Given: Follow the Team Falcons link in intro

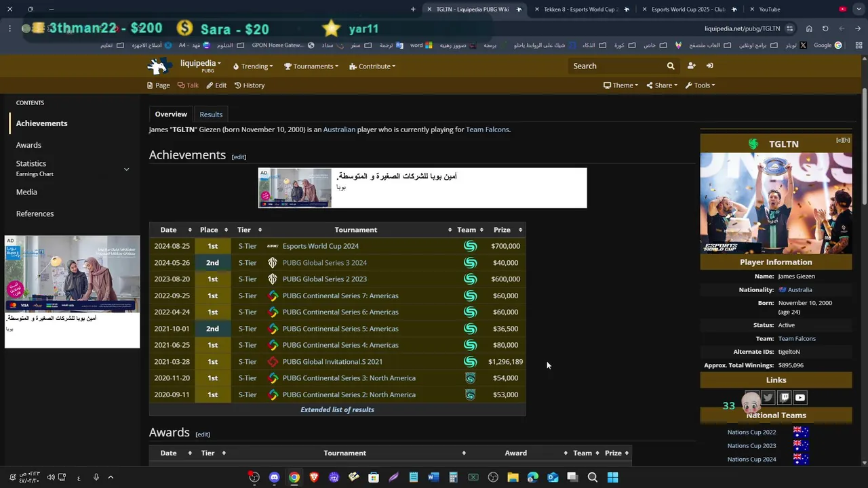Looking at the screenshot, I should 487,129.
